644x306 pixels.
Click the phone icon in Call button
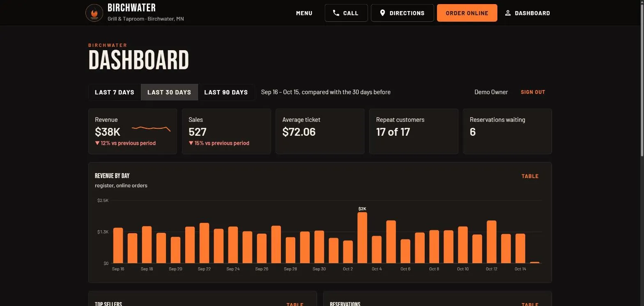336,13
